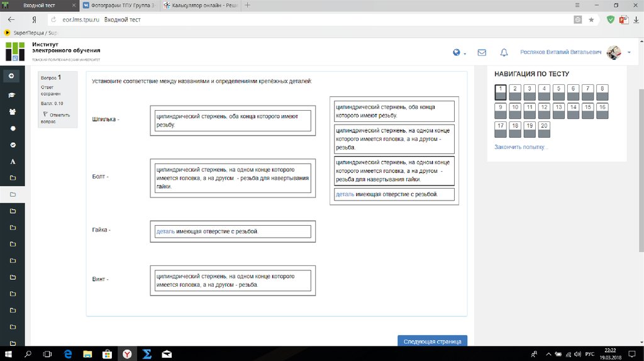The height and width of the screenshot is (361, 644).
Task: Launch Edge from the taskbar
Action: click(68, 354)
